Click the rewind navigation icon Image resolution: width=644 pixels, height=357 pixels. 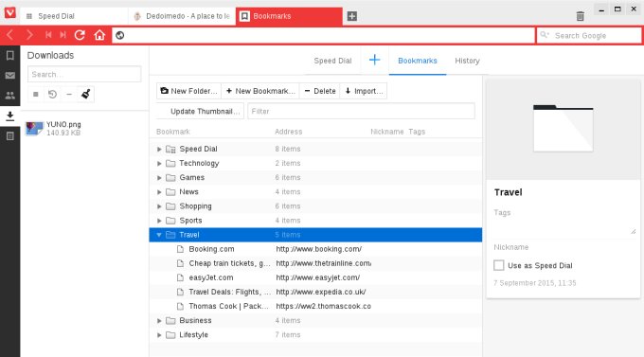pos(48,35)
